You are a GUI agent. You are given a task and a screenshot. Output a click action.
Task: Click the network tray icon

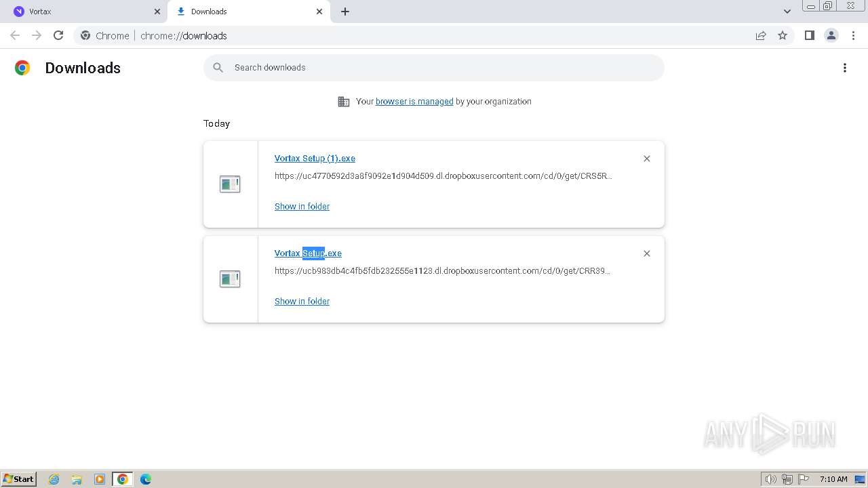point(787,479)
